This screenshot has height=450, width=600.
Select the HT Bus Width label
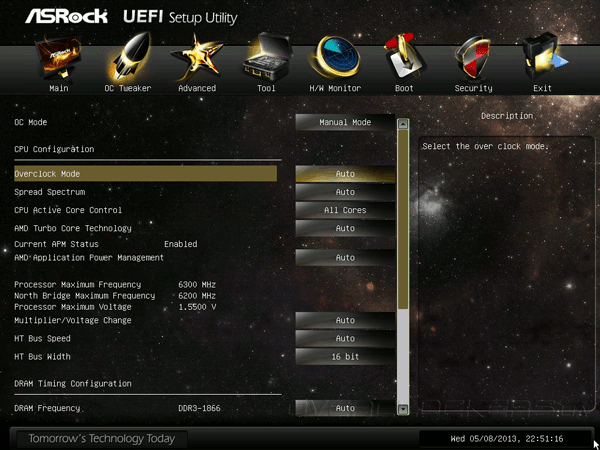point(42,357)
